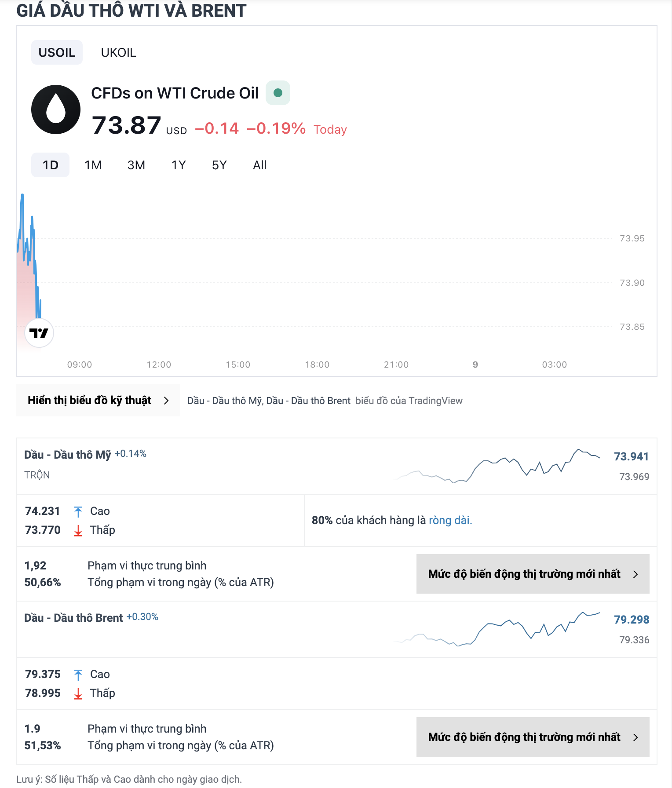Click the US crude oil sparkline chart
Viewport: 672px width, 788px height.
(x=497, y=466)
